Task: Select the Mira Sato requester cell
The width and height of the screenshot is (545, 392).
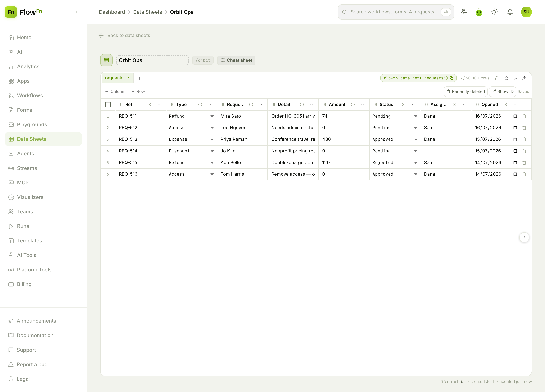Action: tap(242, 116)
